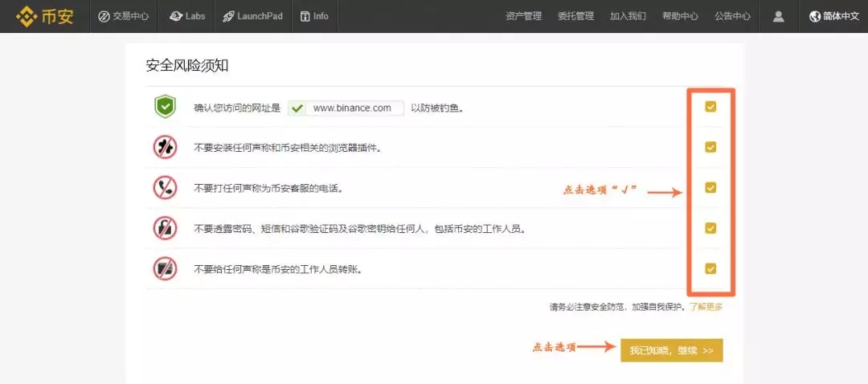Go to 加入我们 join us page
Image resolution: width=868 pixels, height=384 pixels.
pyautogui.click(x=628, y=16)
